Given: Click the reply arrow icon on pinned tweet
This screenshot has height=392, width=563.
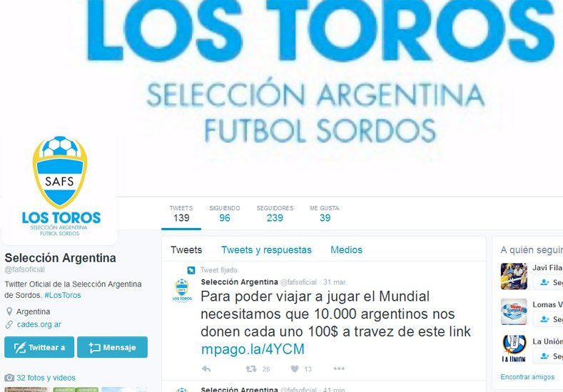Looking at the screenshot, I should [x=206, y=368].
